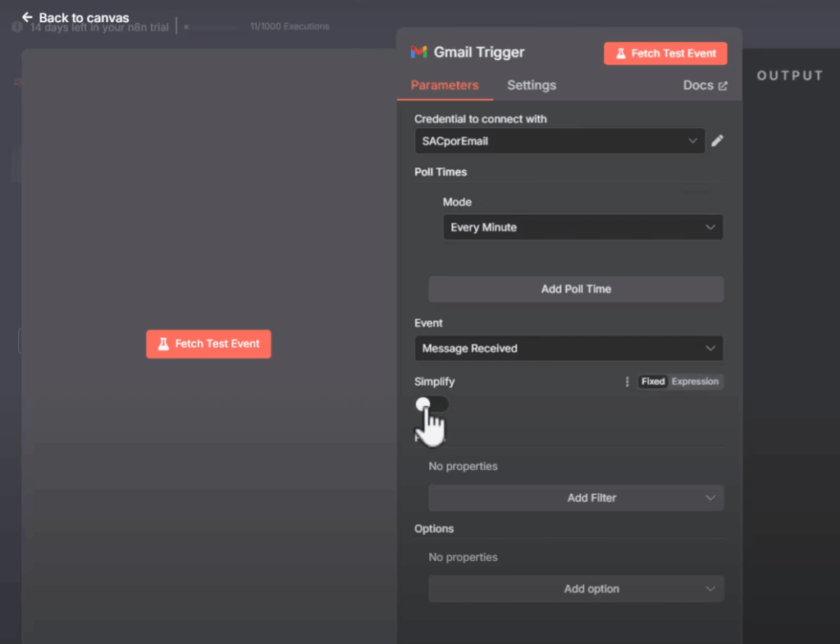Click the Options section label

434,529
